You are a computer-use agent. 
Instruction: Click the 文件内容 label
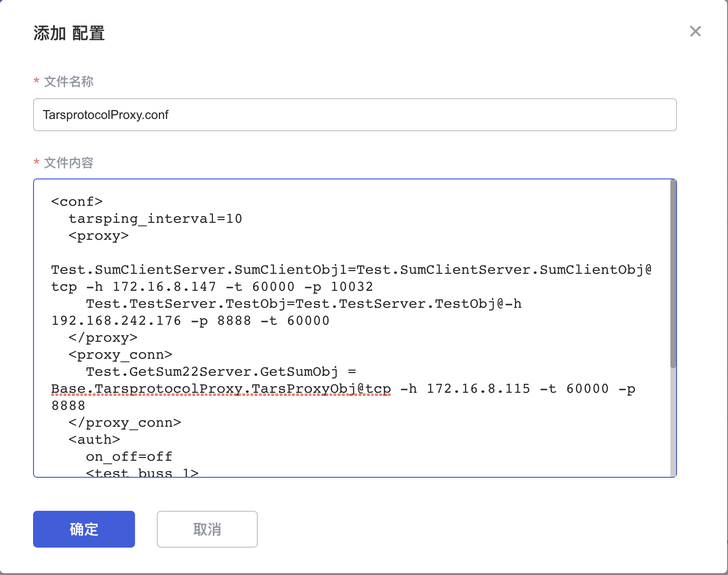68,163
